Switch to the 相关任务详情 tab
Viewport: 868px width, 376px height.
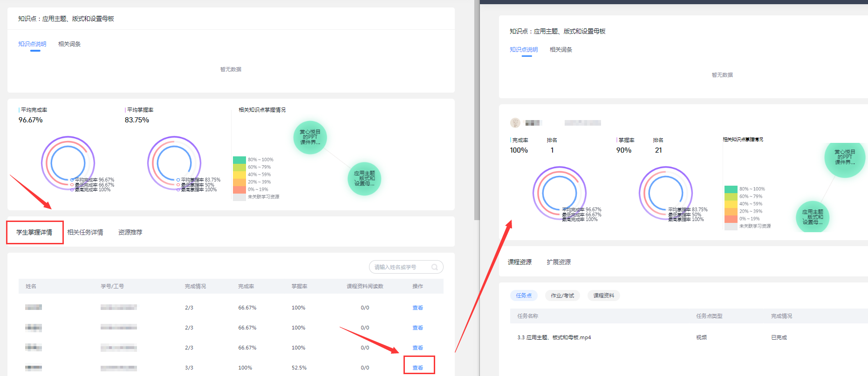(85, 232)
